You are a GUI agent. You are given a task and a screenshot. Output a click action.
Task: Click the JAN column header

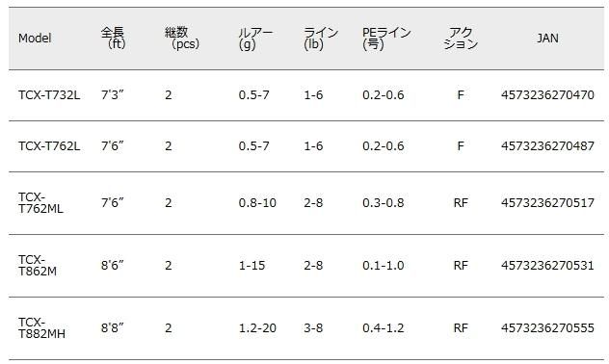[547, 38]
